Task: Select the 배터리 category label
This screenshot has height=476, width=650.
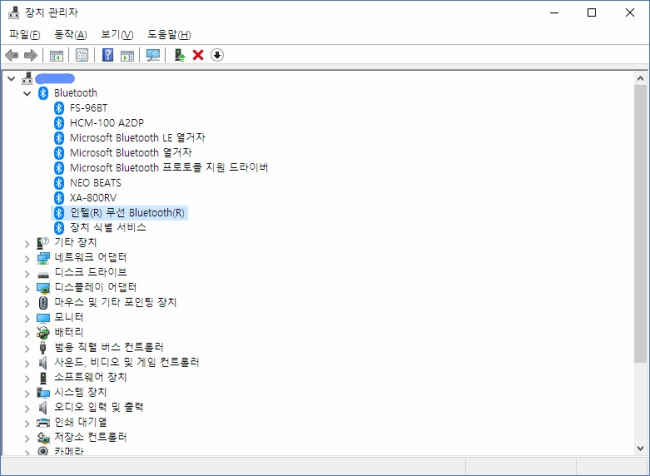Action: pyautogui.click(x=69, y=332)
